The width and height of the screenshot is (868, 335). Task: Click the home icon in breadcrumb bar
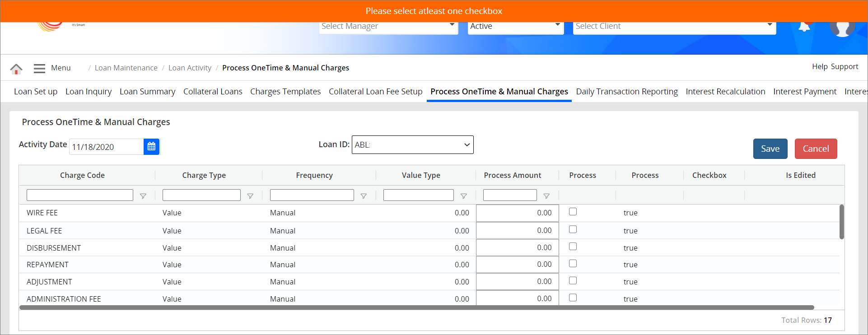point(16,69)
